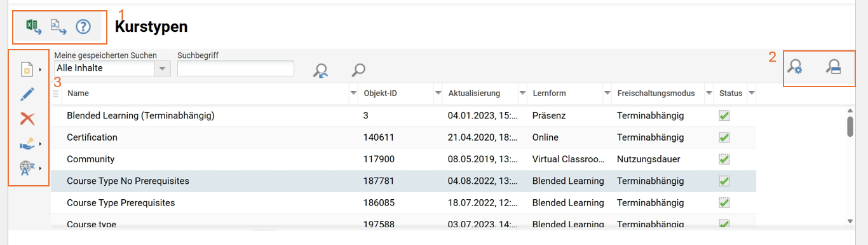Open Lernform column filter arrow
868x245 pixels.
pyautogui.click(x=607, y=94)
